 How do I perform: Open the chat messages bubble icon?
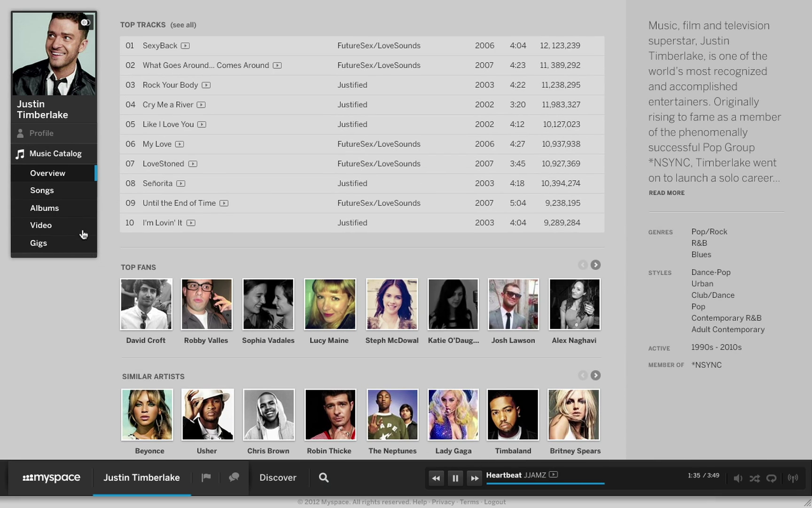click(x=234, y=478)
